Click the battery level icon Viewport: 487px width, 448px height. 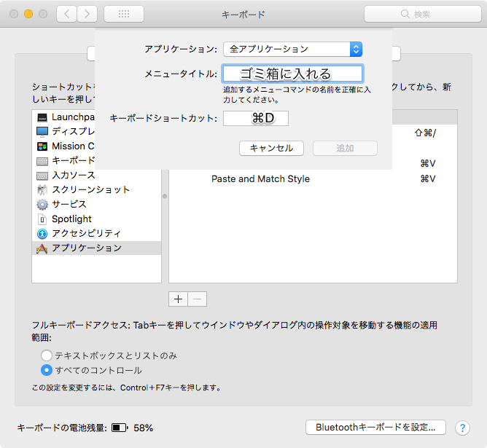[120, 428]
